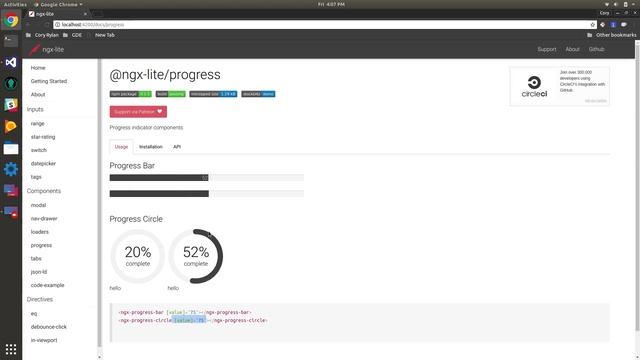Open the star-rating docs in sidebar
The image size is (640, 360).
tap(43, 137)
